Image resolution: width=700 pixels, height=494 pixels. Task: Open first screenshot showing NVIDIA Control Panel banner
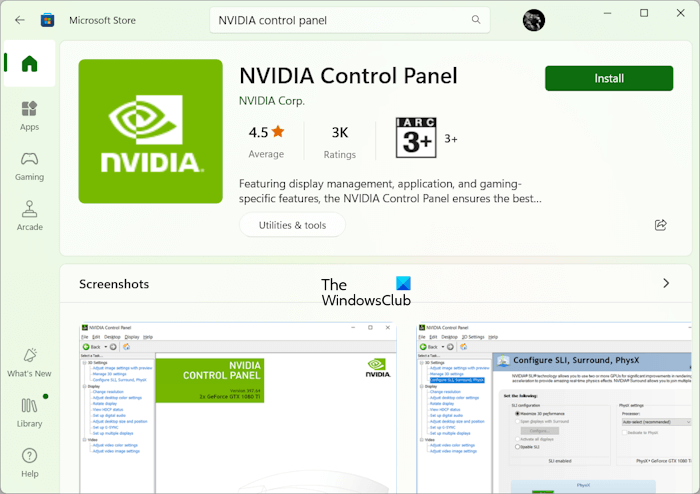(238, 408)
